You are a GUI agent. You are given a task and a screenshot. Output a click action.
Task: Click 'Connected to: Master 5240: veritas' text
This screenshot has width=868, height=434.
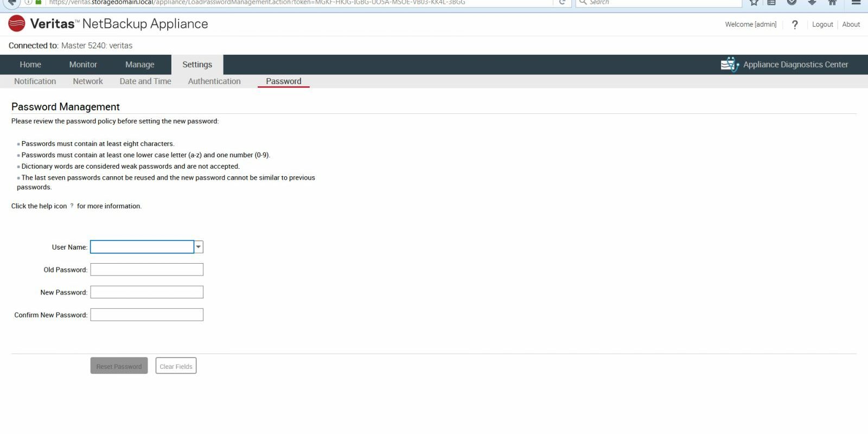(x=71, y=46)
